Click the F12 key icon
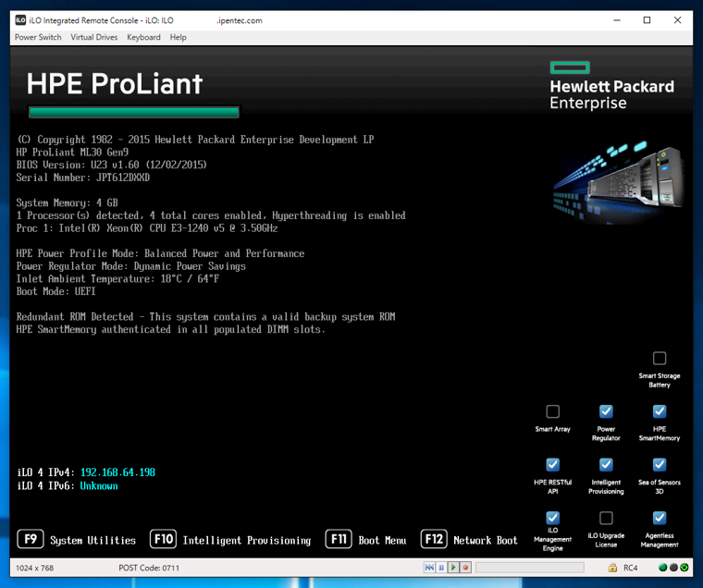 click(434, 539)
